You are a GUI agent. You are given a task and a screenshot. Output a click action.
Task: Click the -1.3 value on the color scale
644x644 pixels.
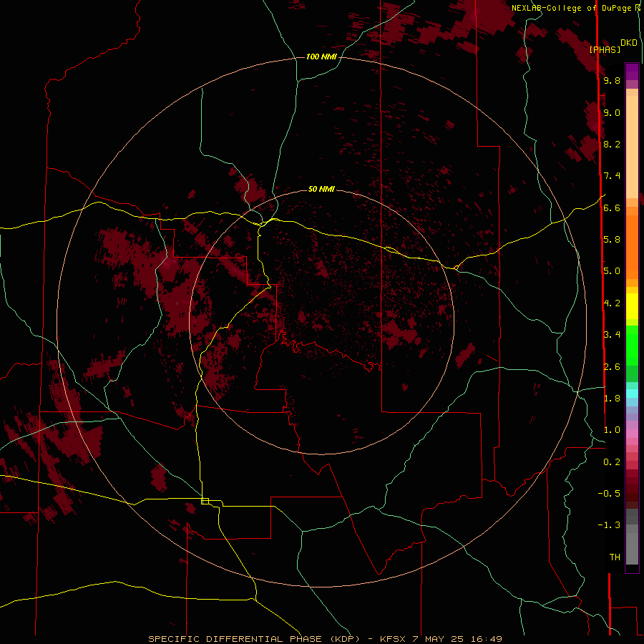[609, 525]
